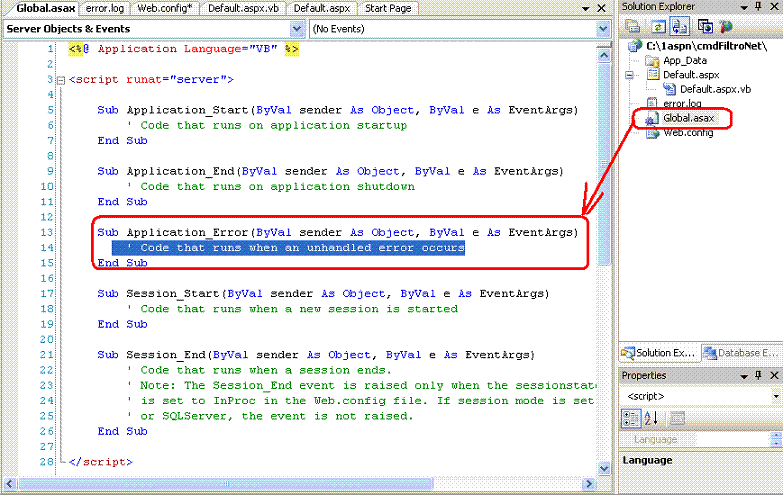
Task: Close the active editor document
Action: pyautogui.click(x=601, y=8)
